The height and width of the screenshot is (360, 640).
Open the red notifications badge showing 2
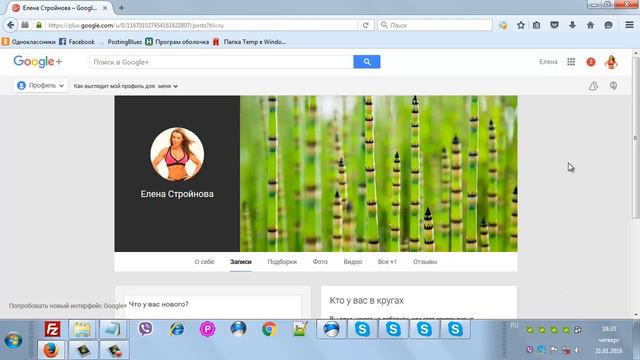coord(591,62)
